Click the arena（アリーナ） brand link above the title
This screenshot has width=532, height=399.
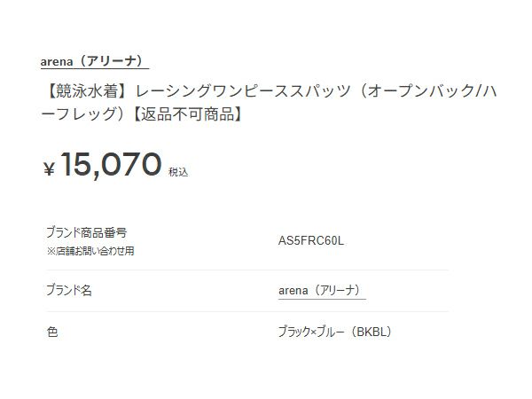[94, 61]
